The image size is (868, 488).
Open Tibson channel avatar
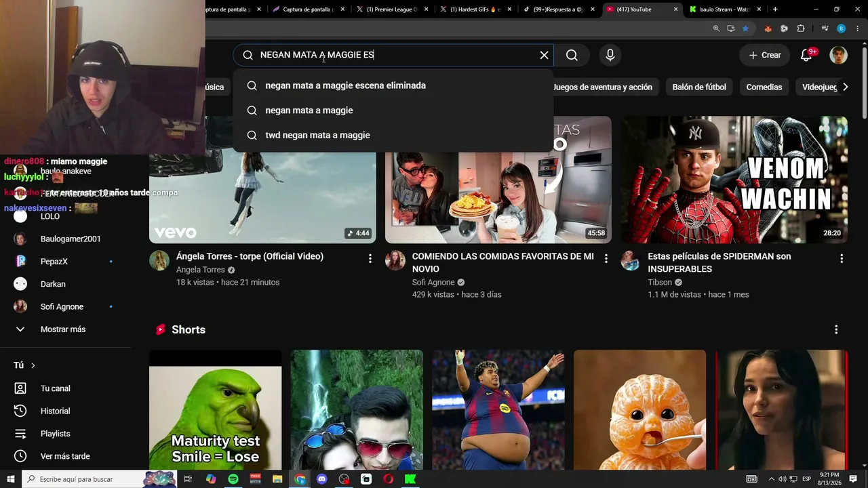(631, 260)
